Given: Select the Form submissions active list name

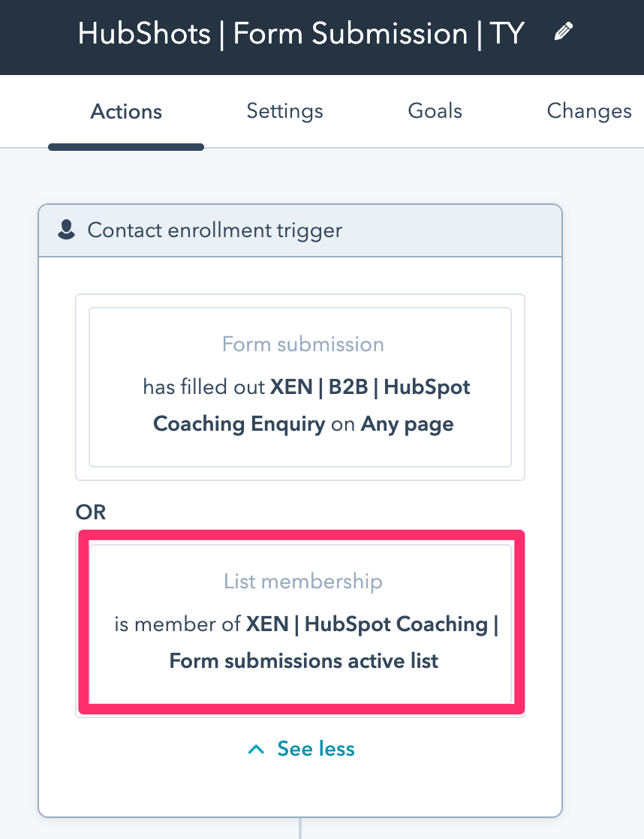Looking at the screenshot, I should point(303,661).
